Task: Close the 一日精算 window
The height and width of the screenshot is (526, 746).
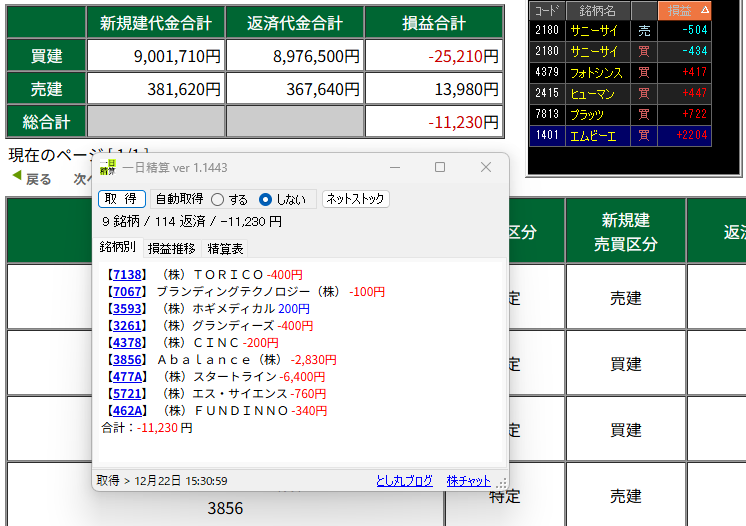Action: (486, 168)
